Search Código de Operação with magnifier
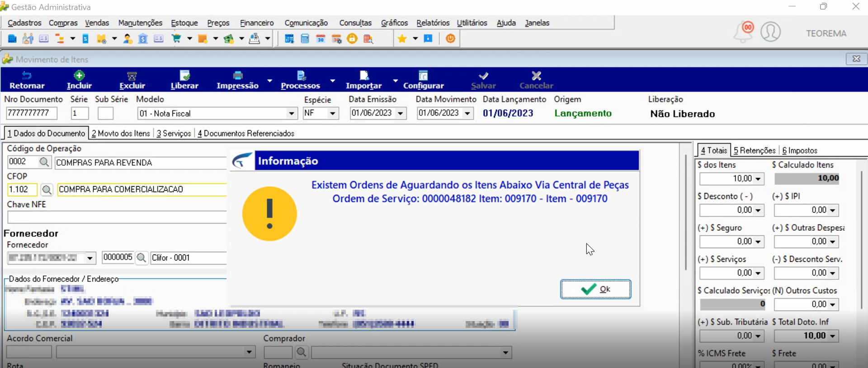The width and height of the screenshot is (868, 368). coord(44,162)
